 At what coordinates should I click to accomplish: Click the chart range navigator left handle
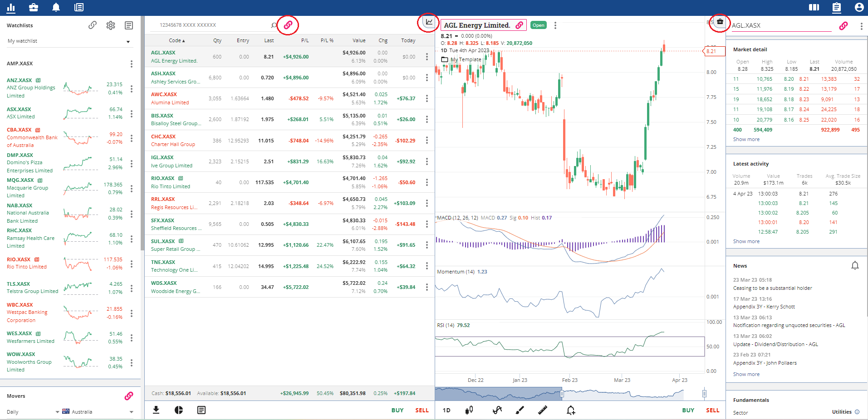pyautogui.click(x=562, y=394)
